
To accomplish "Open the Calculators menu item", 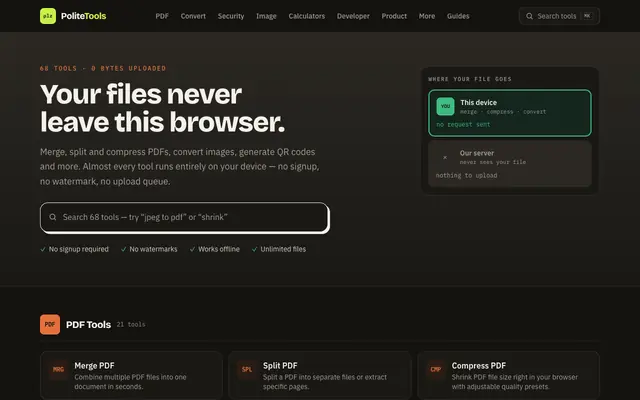I will click(307, 16).
